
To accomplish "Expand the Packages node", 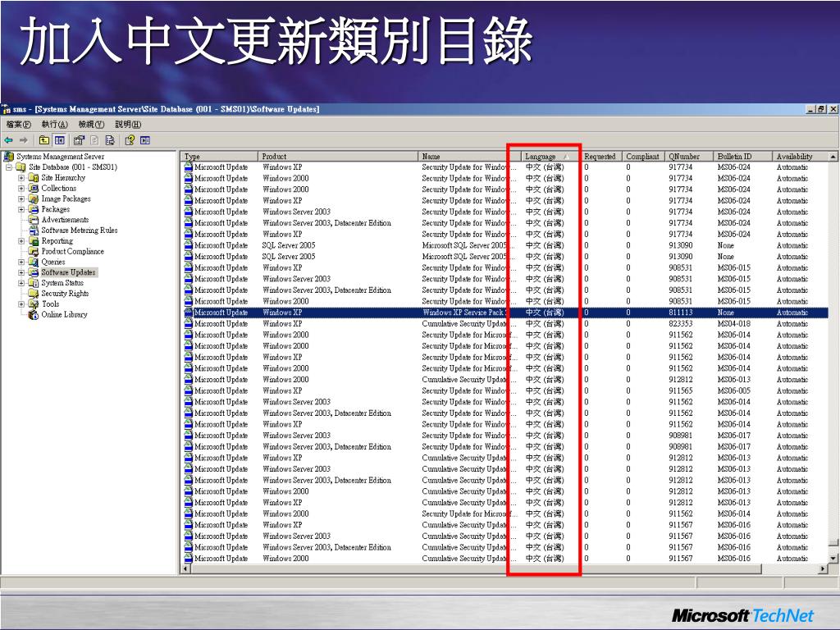I will [21, 209].
